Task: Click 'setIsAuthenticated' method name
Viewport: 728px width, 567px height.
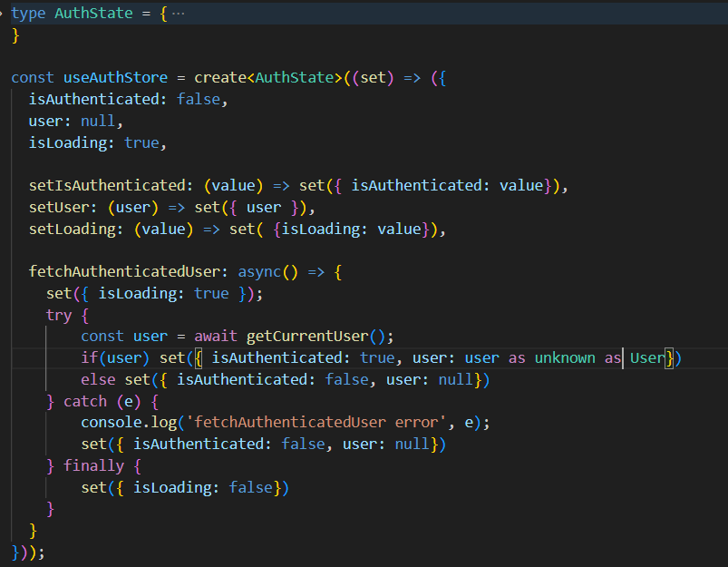Action: (107, 185)
